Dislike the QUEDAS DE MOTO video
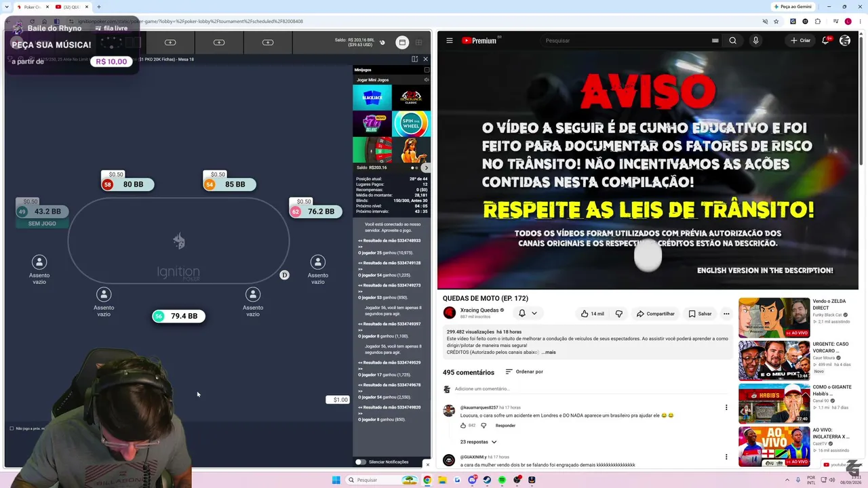Viewport: 868px width, 488px height. pos(618,314)
